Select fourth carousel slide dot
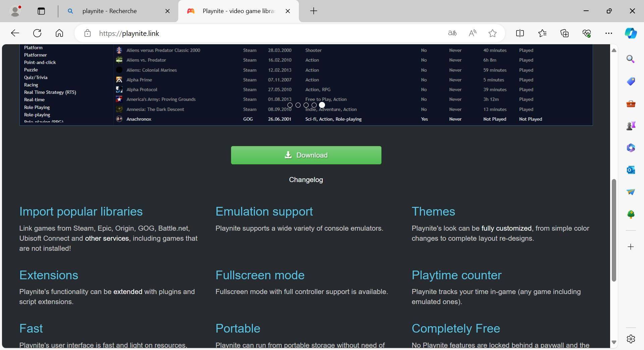The width and height of the screenshot is (644, 350). coord(314,105)
